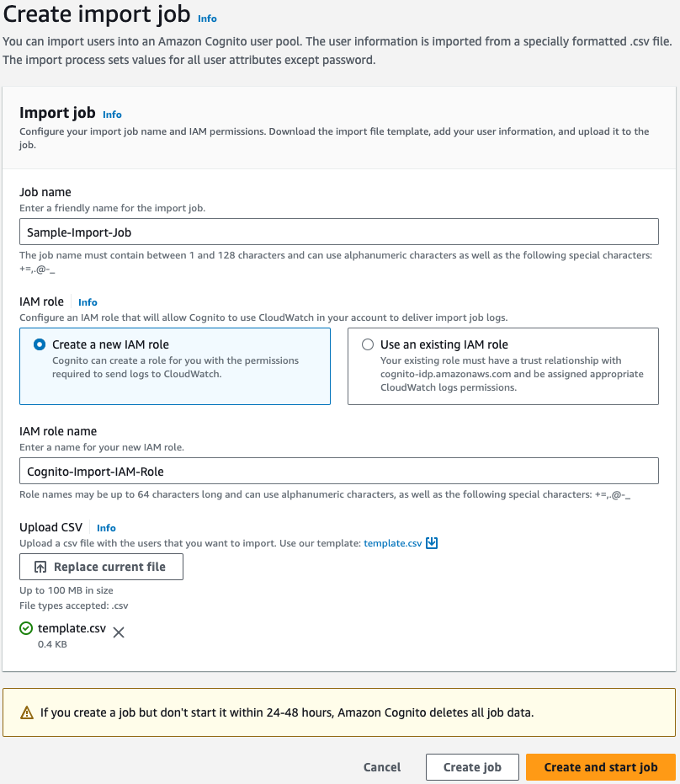Click the template.csv file entry
Screen dimensions: 680x784
coord(72,628)
